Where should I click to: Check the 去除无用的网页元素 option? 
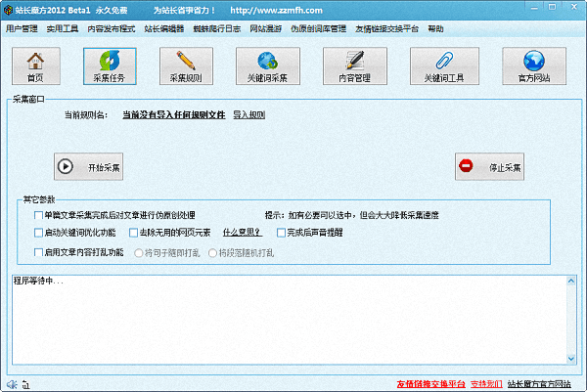click(x=133, y=233)
